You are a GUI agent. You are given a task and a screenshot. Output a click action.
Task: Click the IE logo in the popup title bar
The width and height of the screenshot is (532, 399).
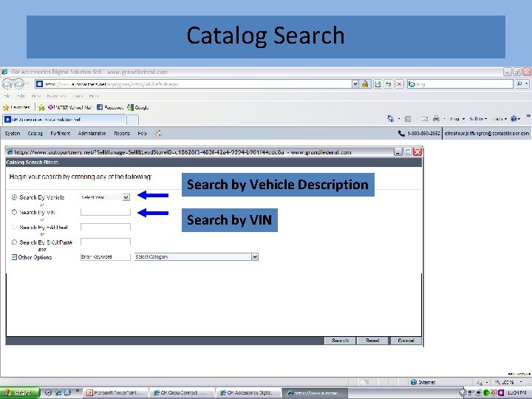10,152
